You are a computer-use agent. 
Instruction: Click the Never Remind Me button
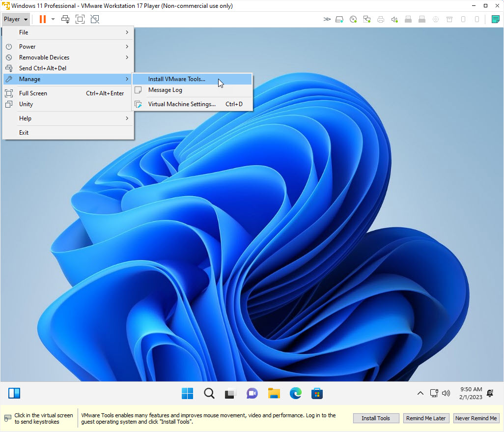476,418
